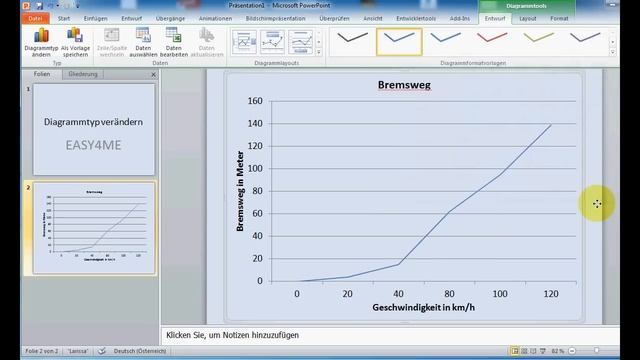Apply the highlighted blue line chart style
The width and height of the screenshot is (640, 360).
pyautogui.click(x=399, y=42)
